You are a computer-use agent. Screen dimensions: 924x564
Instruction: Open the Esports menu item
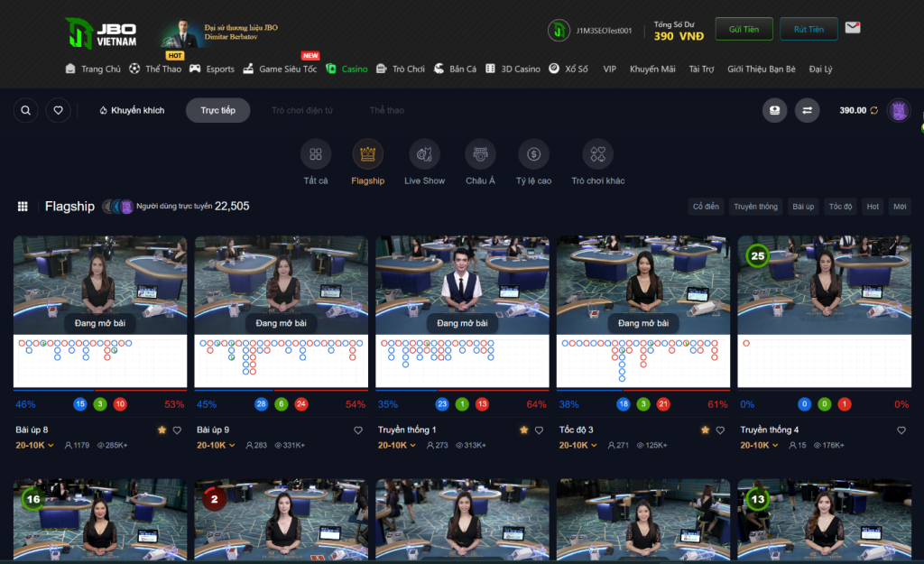212,69
